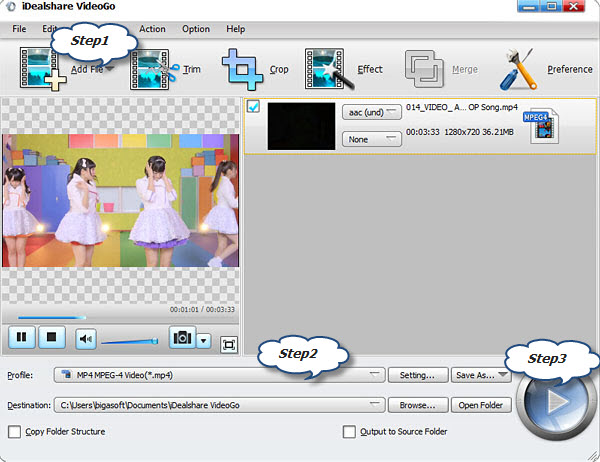Close the VideoGo window

573,6
